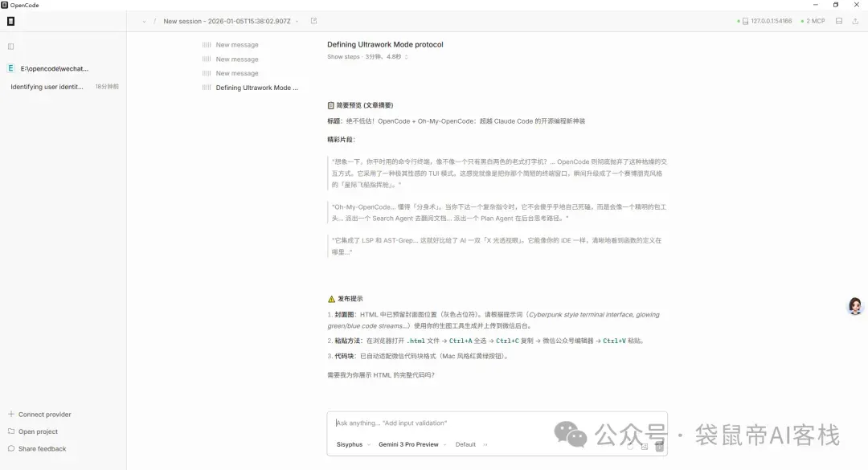Click Open project

(x=33, y=431)
